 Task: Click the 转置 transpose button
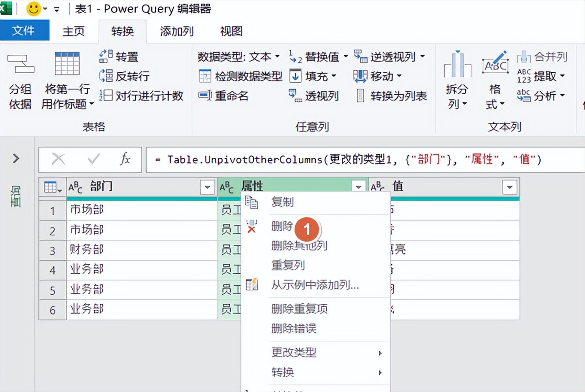point(119,57)
